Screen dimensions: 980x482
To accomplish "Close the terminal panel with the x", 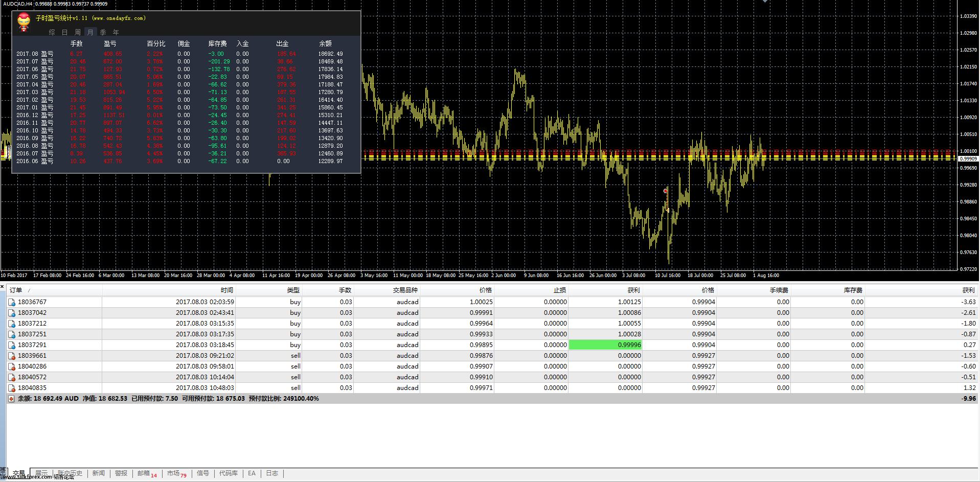I will (x=3, y=287).
